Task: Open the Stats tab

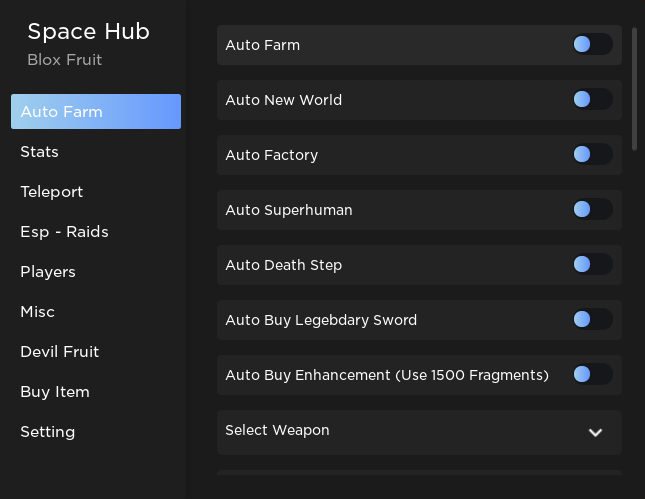Action: pyautogui.click(x=39, y=152)
